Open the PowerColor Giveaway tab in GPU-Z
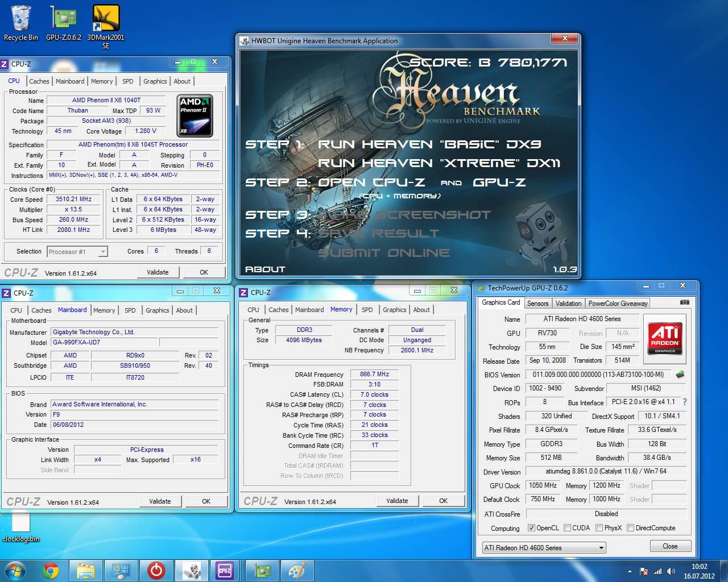This screenshot has height=582, width=728. 618,304
